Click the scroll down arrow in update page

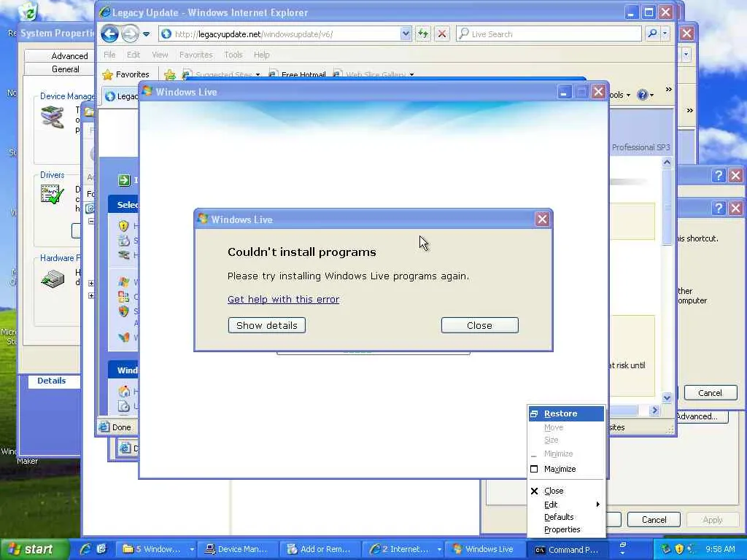[667, 397]
